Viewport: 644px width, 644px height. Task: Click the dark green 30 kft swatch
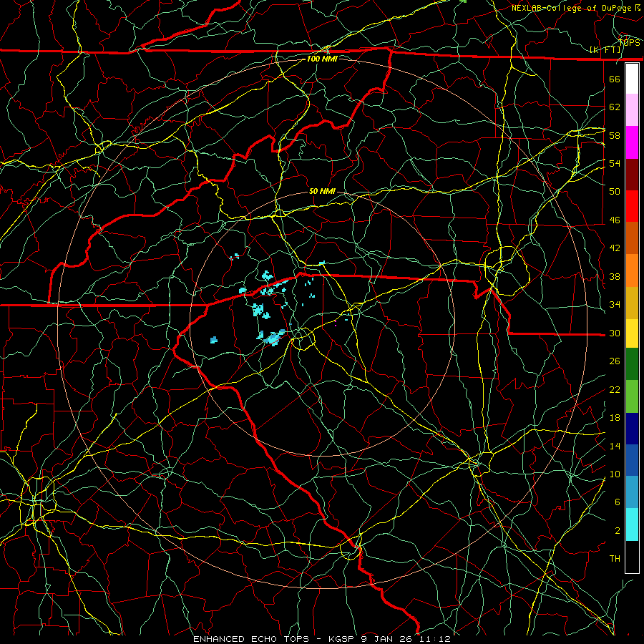click(632, 364)
